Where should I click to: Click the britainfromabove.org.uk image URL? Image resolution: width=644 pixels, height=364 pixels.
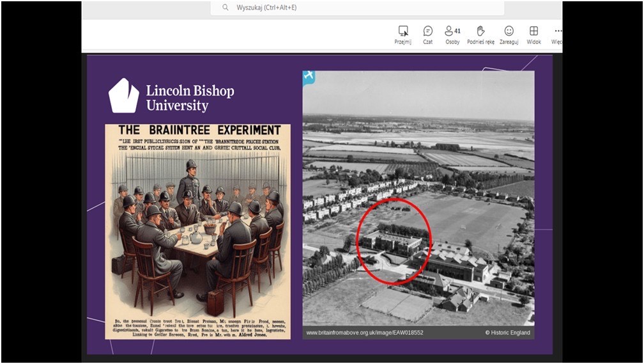tap(364, 333)
